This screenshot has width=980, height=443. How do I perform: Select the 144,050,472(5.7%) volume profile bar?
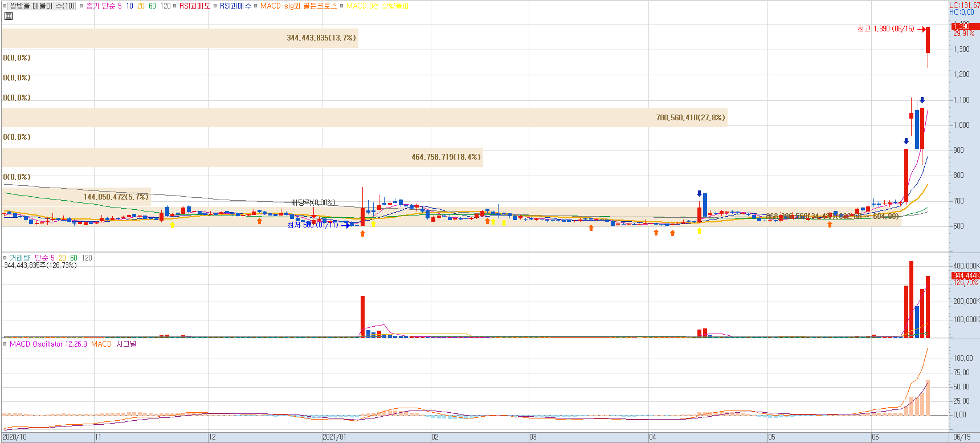(76, 197)
